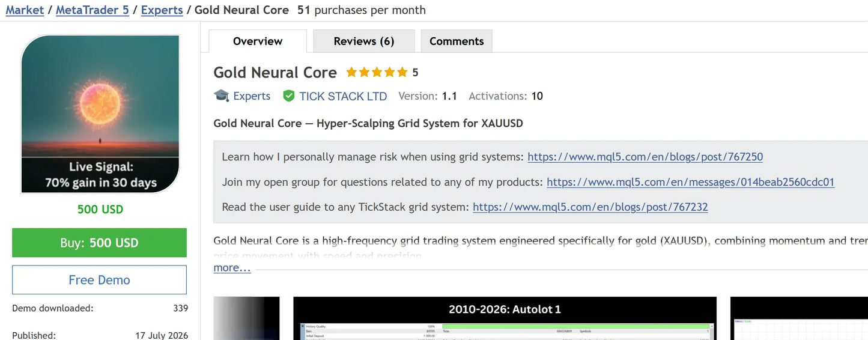The width and height of the screenshot is (868, 340).
Task: Click the Demo downloaded 339 value
Action: coord(180,308)
